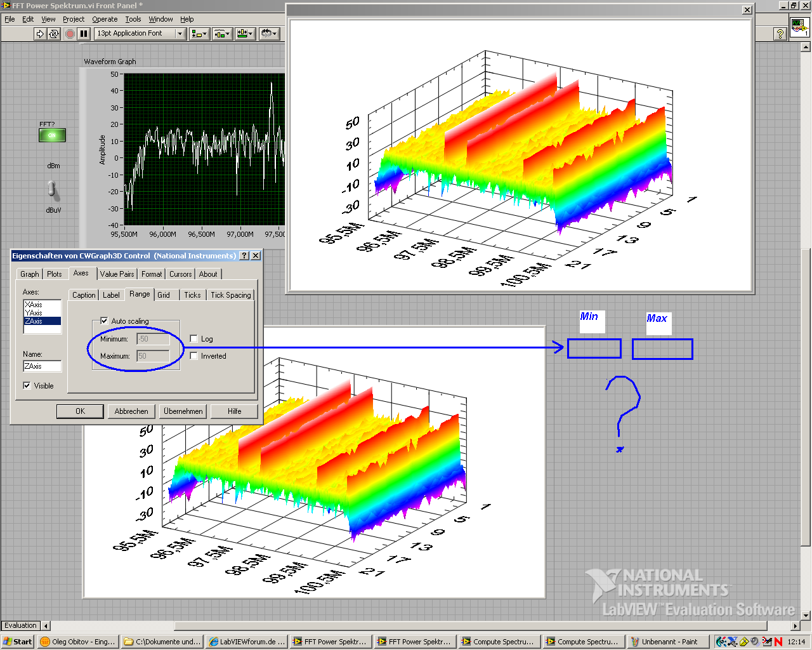Open the Align Objects dropdown
The width and height of the screenshot is (812, 650).
pos(199,34)
